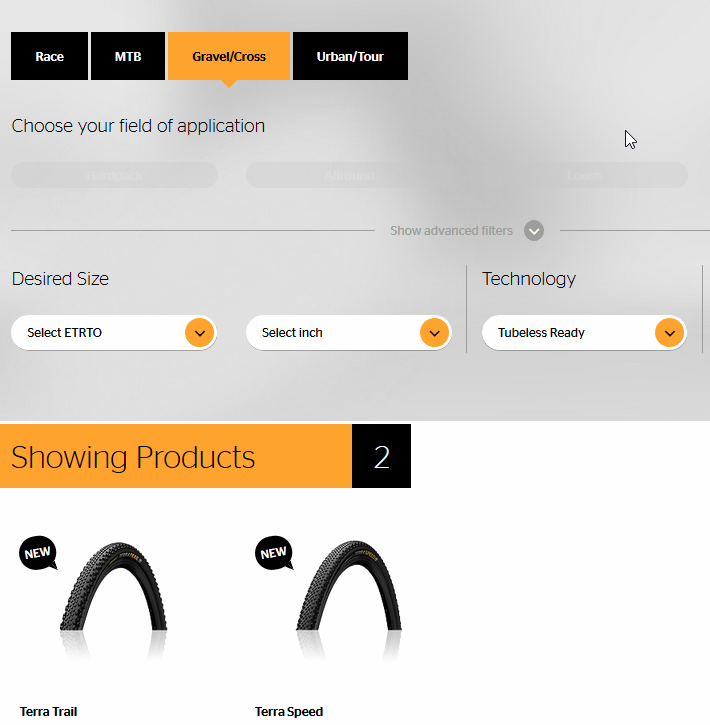
Task: Open the Urban/Tour tab
Action: click(x=350, y=56)
